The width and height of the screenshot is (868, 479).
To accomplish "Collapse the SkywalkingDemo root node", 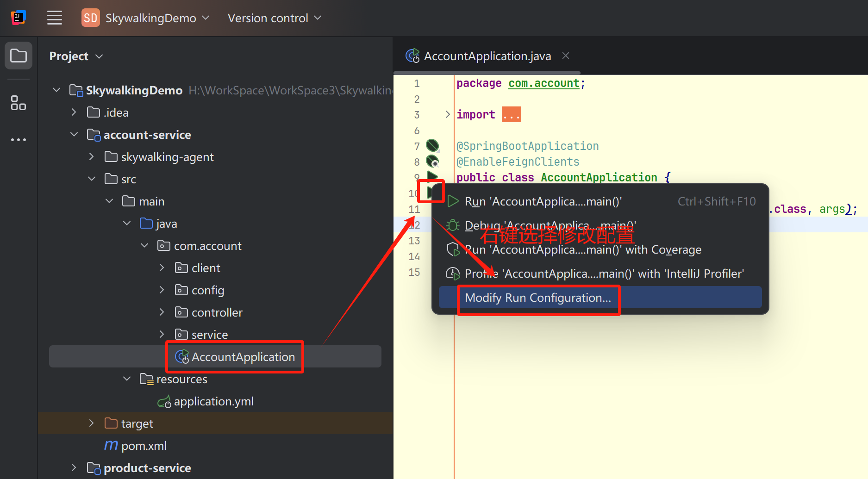I will coord(56,90).
